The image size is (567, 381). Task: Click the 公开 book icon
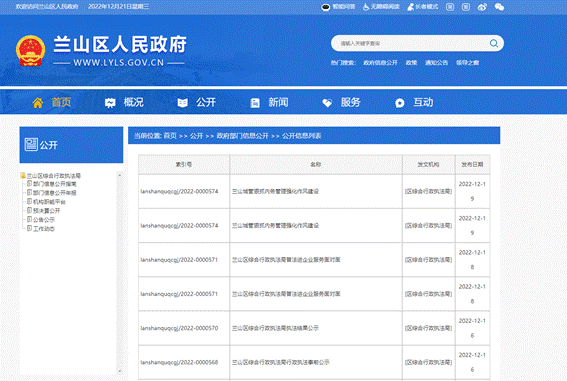point(182,103)
